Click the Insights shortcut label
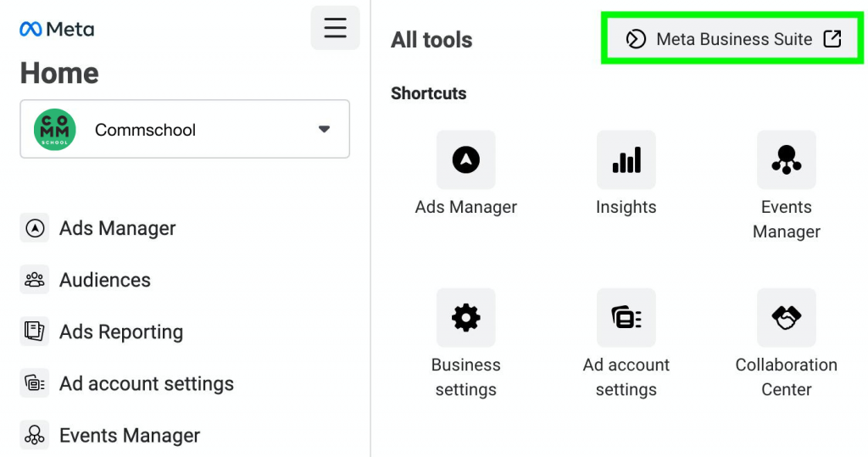Viewport: 868px width, 457px height. pyautogui.click(x=626, y=207)
